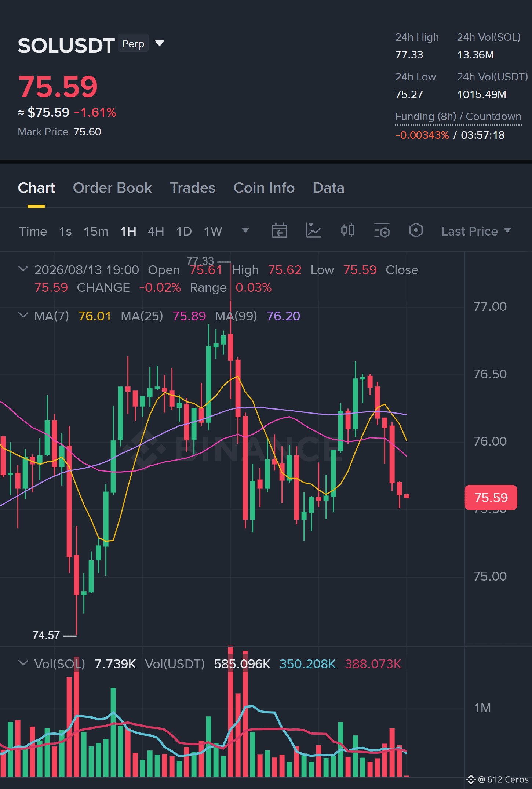The width and height of the screenshot is (532, 789).
Task: Click the Funding (8h) / Countdown link
Action: coord(458,117)
